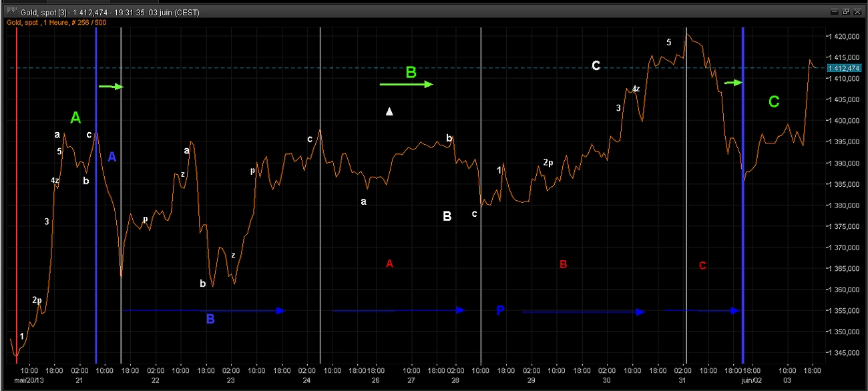Select the large green 'A' wave label
The width and height of the screenshot is (868, 391).
pyautogui.click(x=75, y=118)
